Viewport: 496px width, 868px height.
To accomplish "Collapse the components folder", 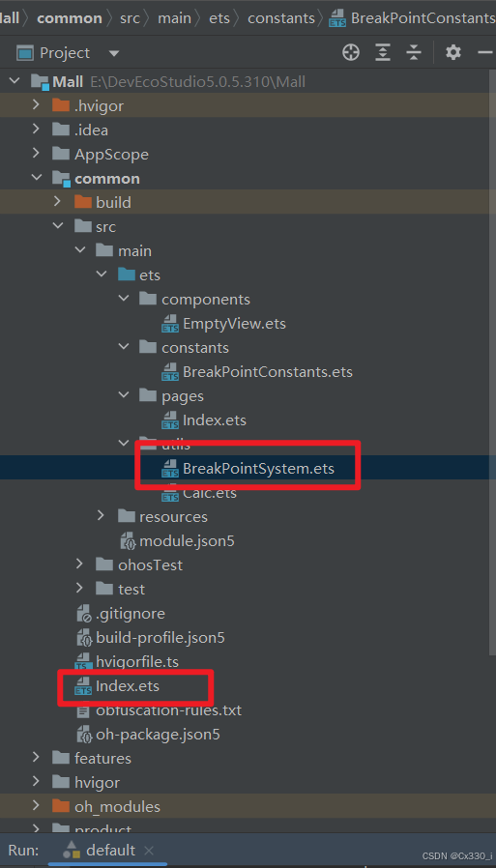I will click(x=124, y=299).
